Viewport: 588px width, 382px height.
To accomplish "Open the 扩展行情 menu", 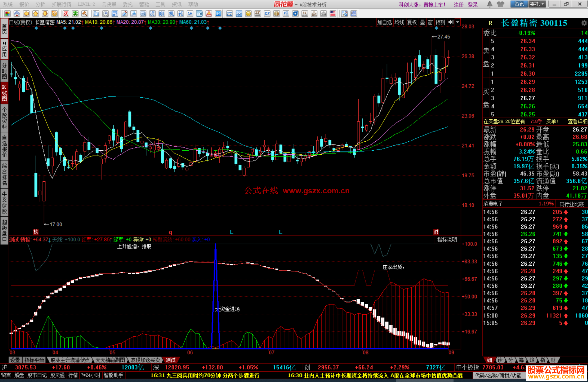I will click(x=62, y=4).
